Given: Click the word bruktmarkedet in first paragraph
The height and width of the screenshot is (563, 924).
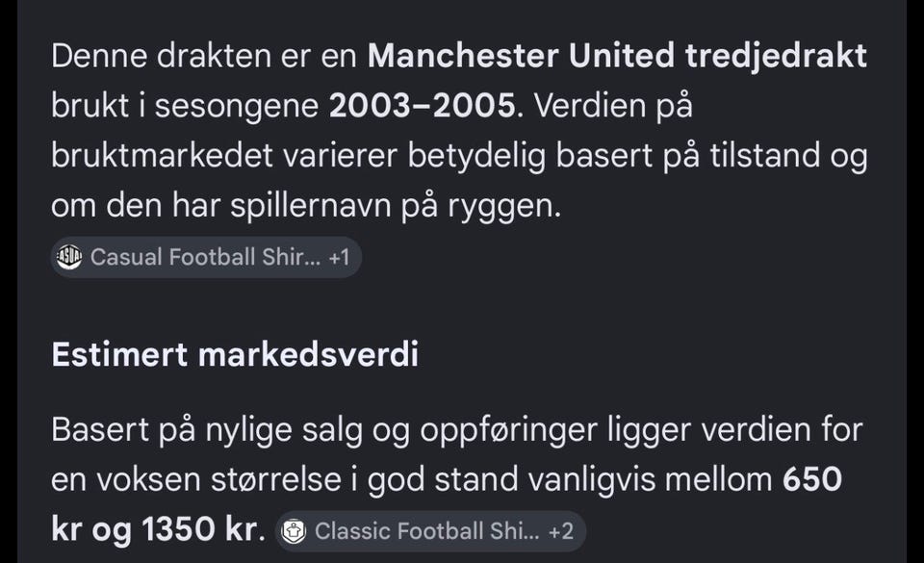Looking at the screenshot, I should 162,156.
